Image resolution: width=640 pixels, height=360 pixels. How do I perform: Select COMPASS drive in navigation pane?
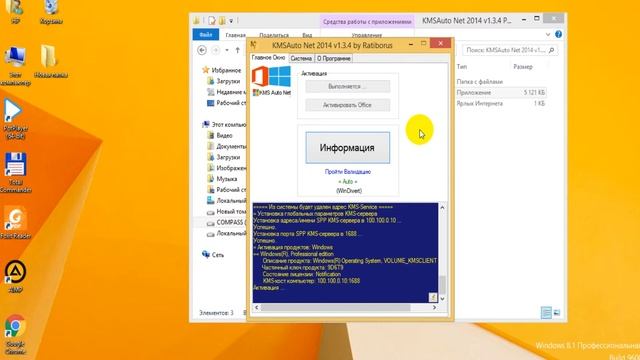tap(226, 222)
